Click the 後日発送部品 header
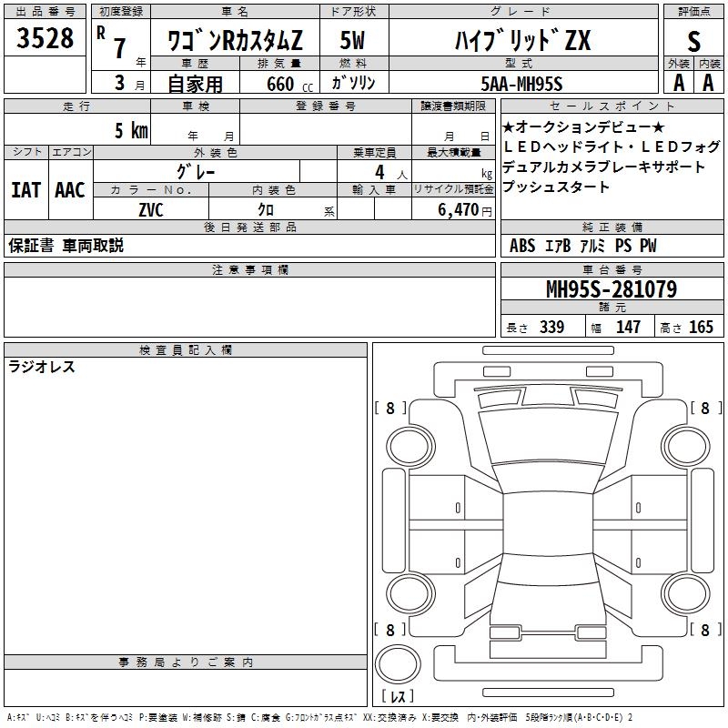 click(249, 227)
